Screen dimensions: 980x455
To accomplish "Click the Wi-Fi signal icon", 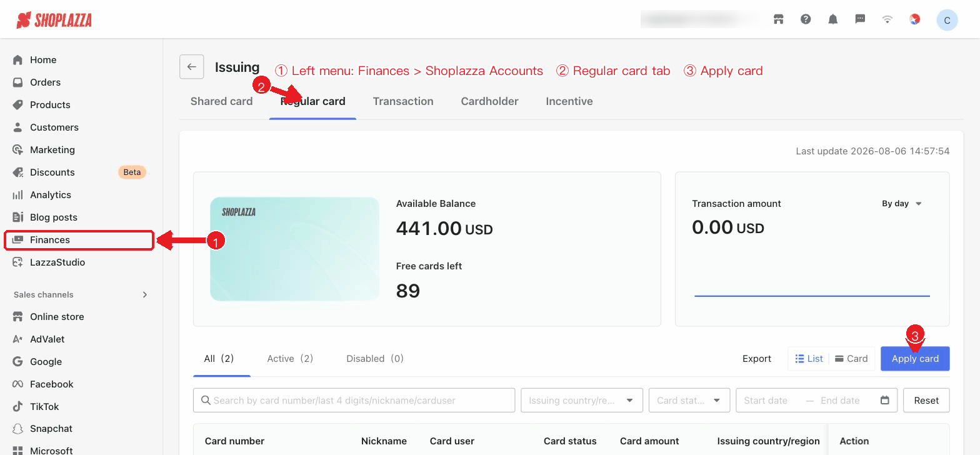I will (x=887, y=19).
